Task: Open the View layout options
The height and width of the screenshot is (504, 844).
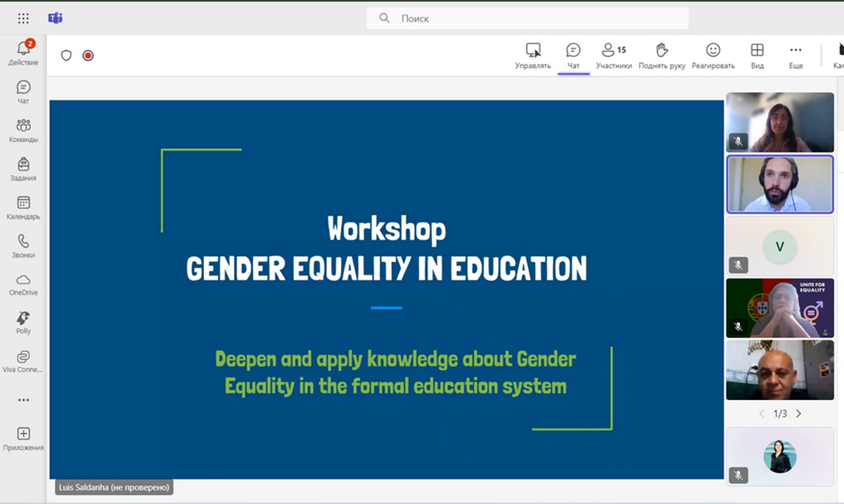Action: pyautogui.click(x=757, y=56)
